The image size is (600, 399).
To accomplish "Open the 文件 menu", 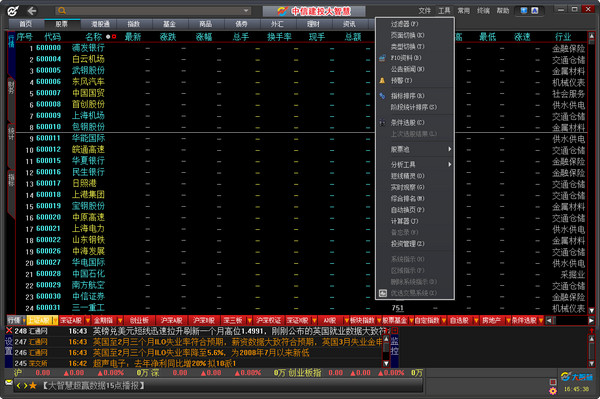I will [x=424, y=11].
